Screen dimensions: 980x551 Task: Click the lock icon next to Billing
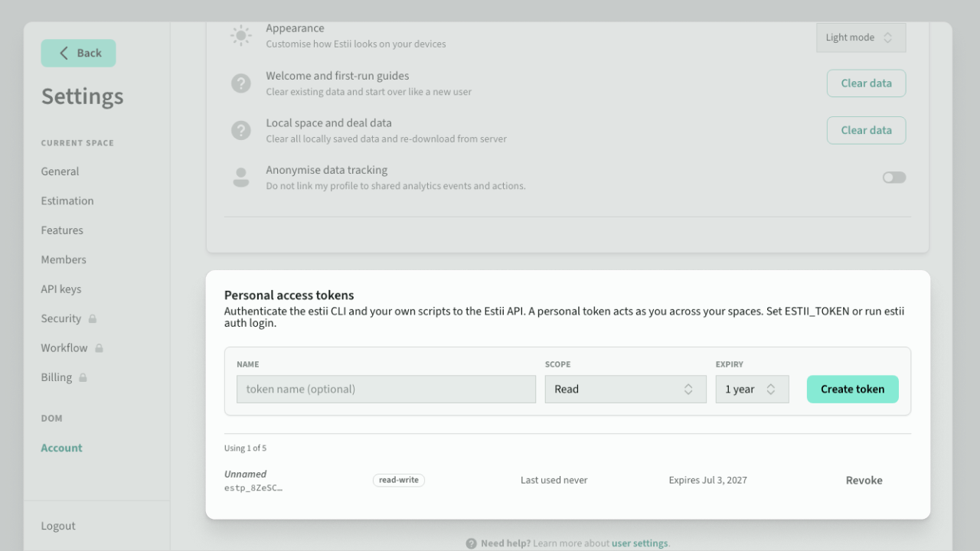83,377
